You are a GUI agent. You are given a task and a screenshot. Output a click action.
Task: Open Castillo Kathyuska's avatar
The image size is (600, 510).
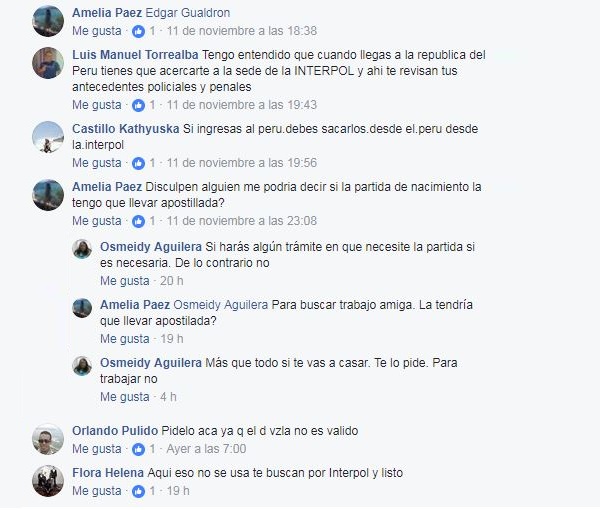[x=48, y=137]
